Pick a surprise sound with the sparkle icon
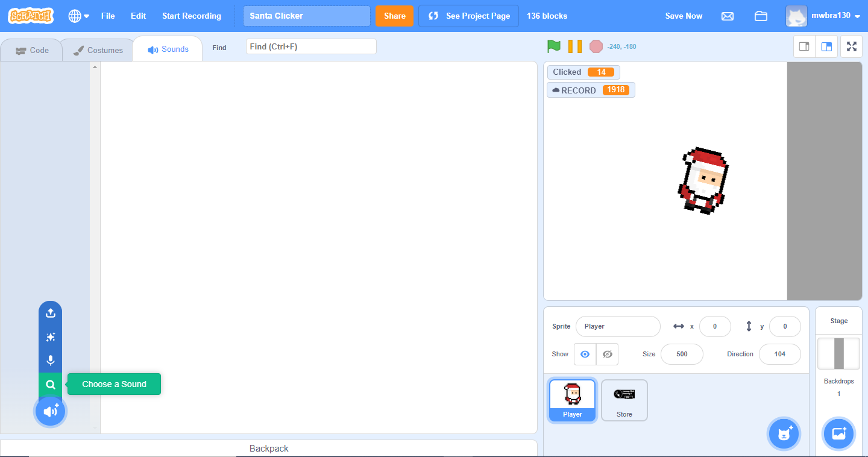This screenshot has height=457, width=868. (x=51, y=337)
